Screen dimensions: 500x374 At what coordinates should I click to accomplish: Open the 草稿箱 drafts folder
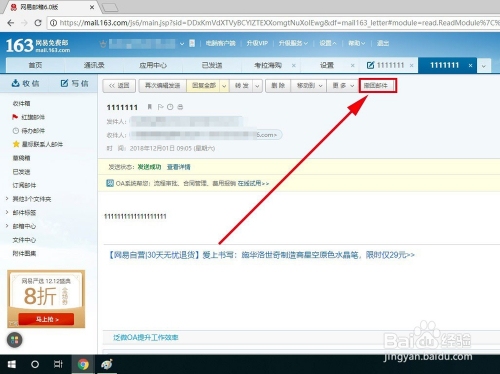tap(21, 158)
